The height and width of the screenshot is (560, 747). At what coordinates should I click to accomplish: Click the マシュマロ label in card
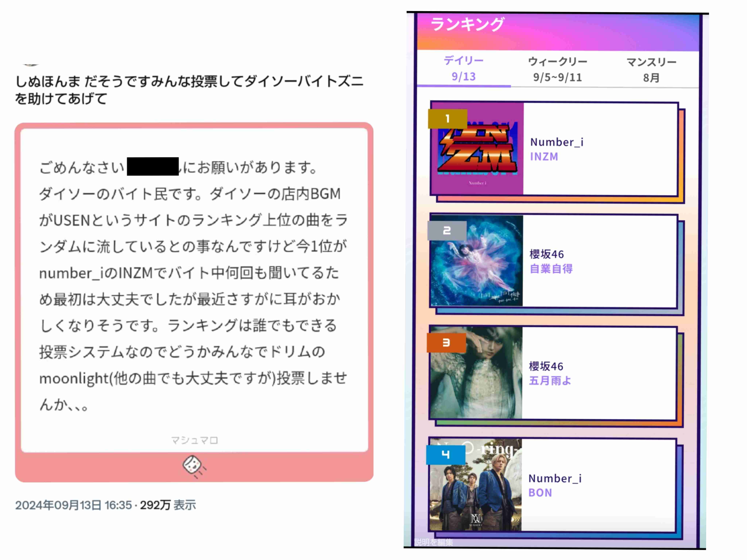coord(195,440)
